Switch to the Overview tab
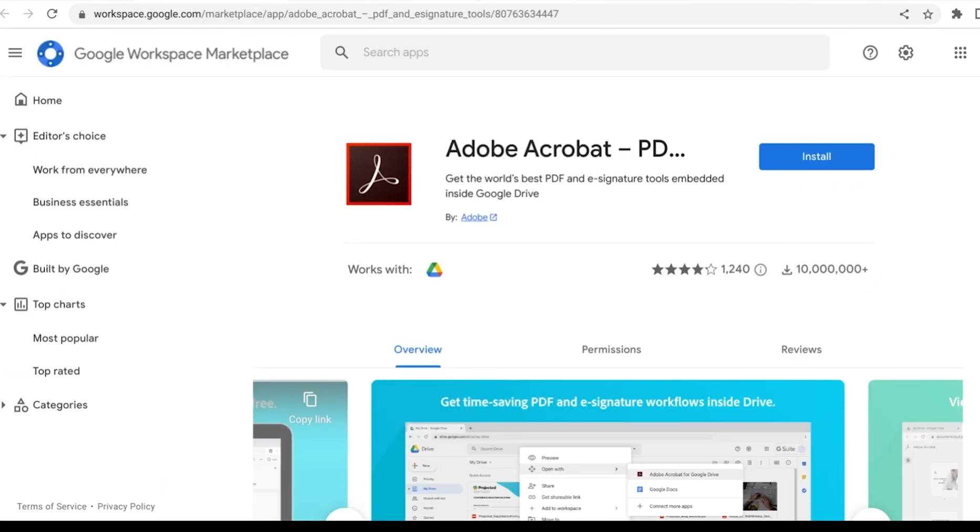980x532 pixels. tap(418, 349)
